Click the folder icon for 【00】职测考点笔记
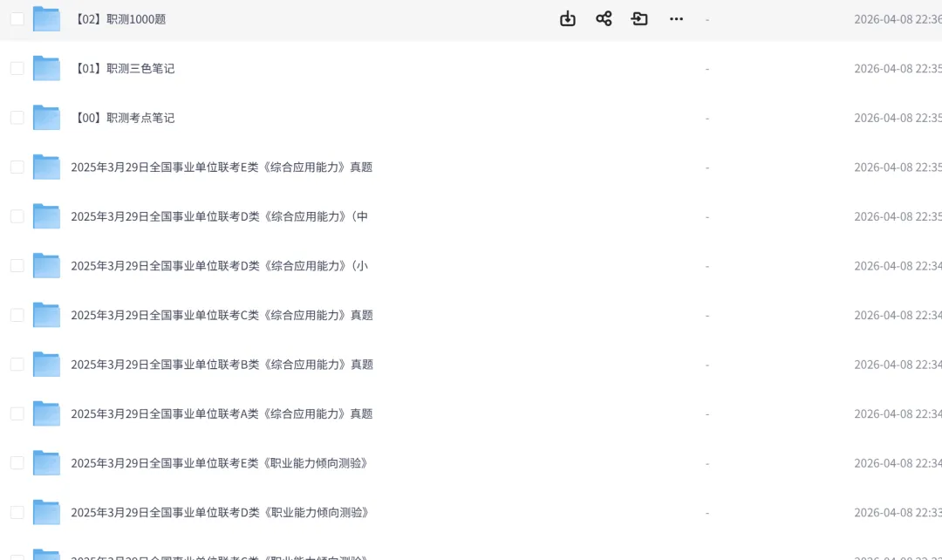This screenshot has height=560, width=942. click(45, 118)
